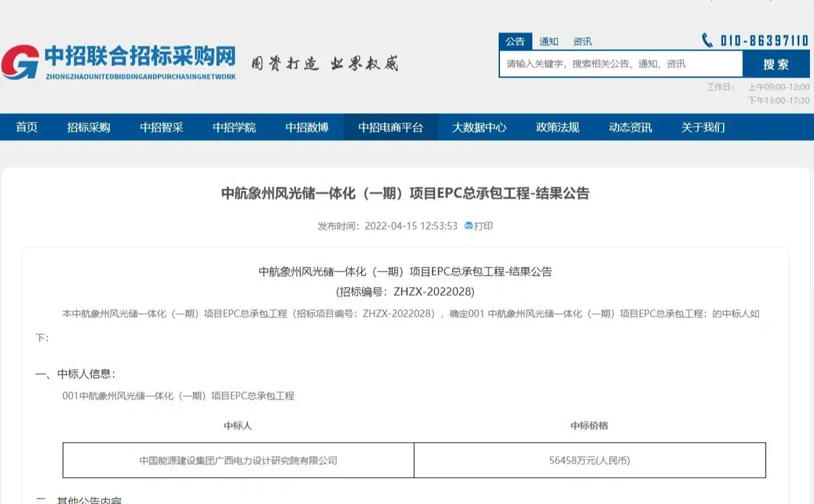Switch to the 资讯 tab
Screen dimensions: 814x504
point(582,41)
